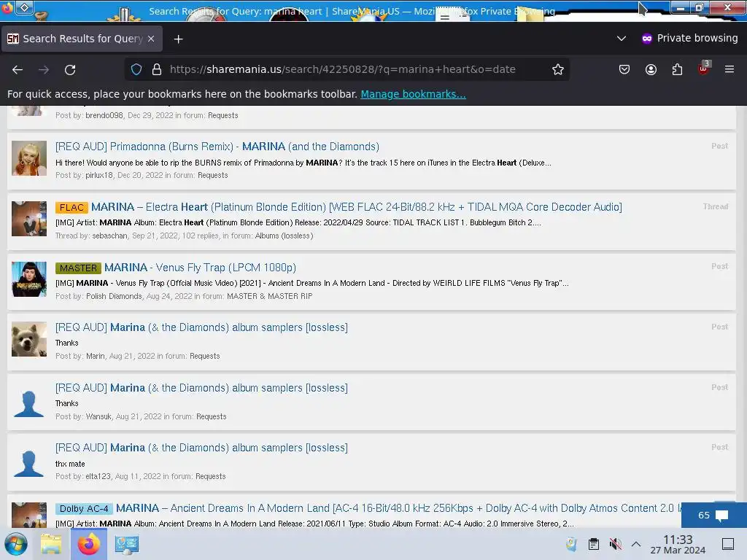Open Ancient Dreams In A Modern Land result
The height and width of the screenshot is (560, 747).
pos(398,508)
